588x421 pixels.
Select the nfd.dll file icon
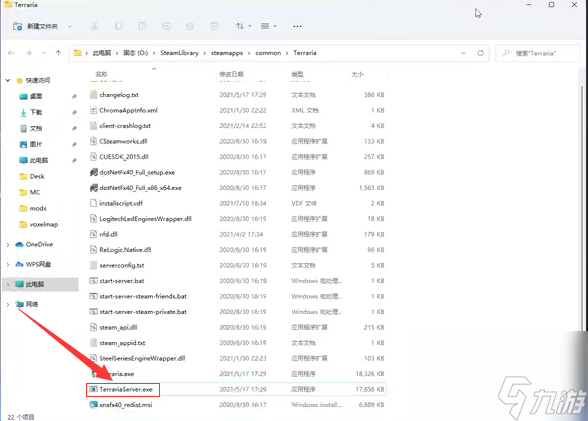(93, 234)
